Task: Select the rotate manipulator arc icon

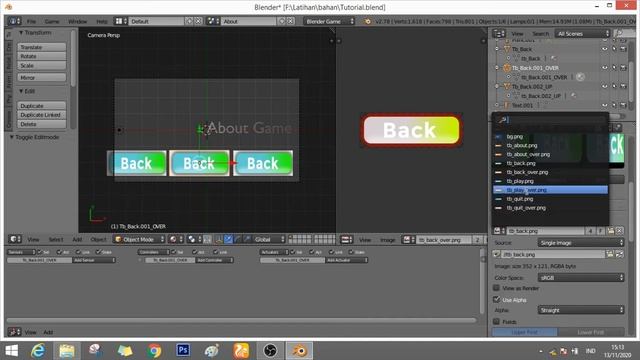Action: click(238, 239)
